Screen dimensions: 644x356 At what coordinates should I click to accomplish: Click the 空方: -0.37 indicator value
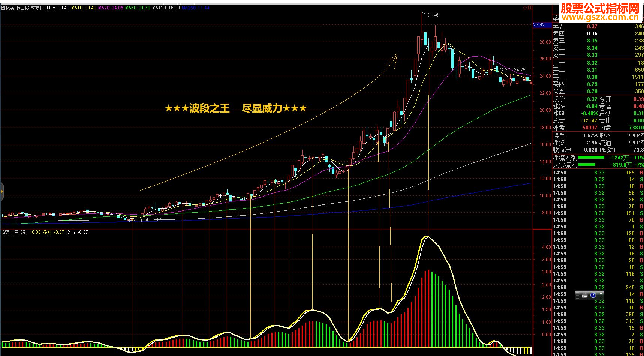click(x=77, y=232)
